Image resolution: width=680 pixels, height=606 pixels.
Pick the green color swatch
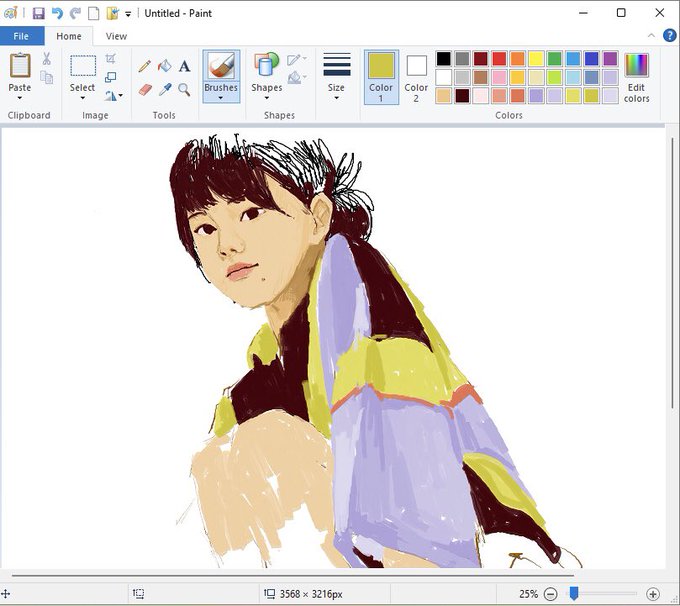click(554, 59)
